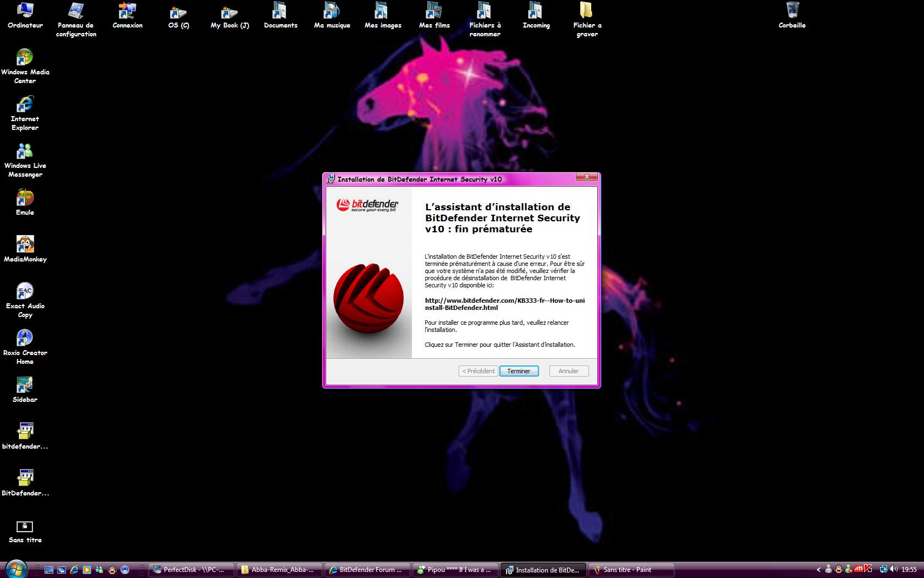Close the BitDefender installation dialog

coord(587,177)
